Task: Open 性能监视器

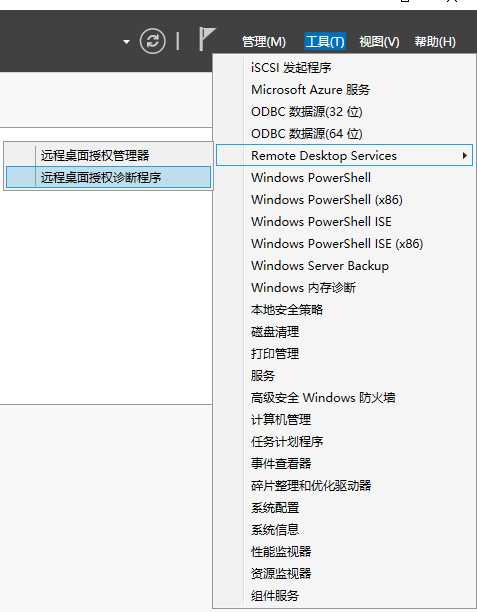Action: pyautogui.click(x=281, y=551)
